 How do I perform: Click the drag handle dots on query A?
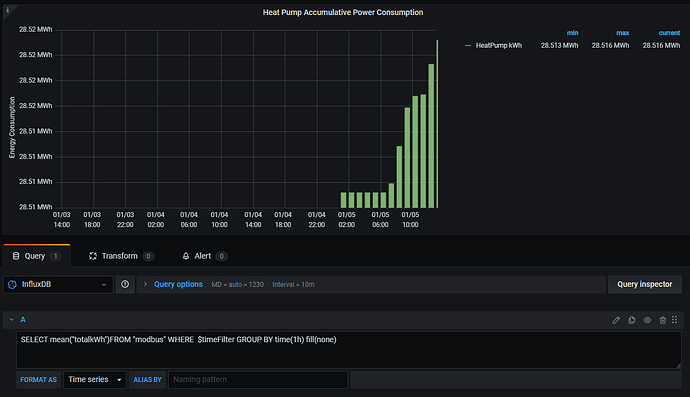(675, 320)
